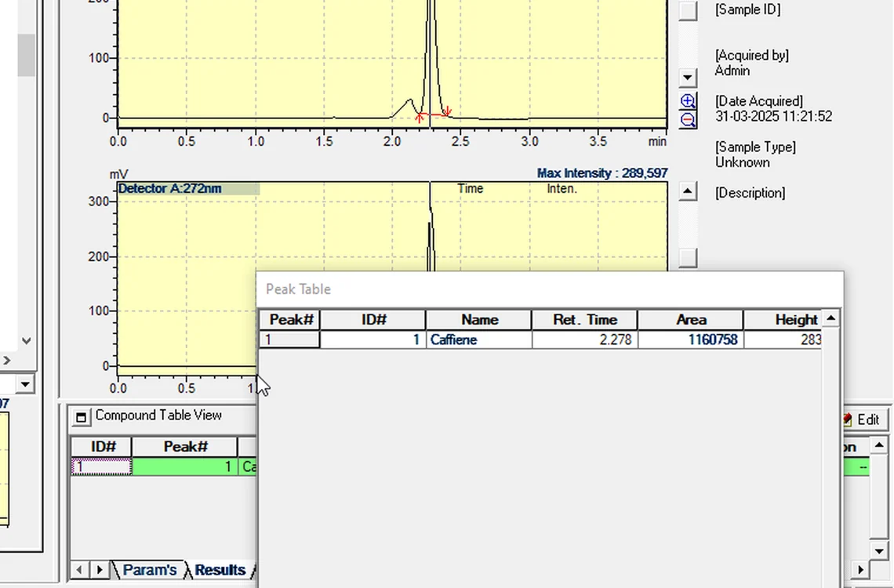
Task: Click the red peak start marker on chromatogram
Action: [419, 118]
